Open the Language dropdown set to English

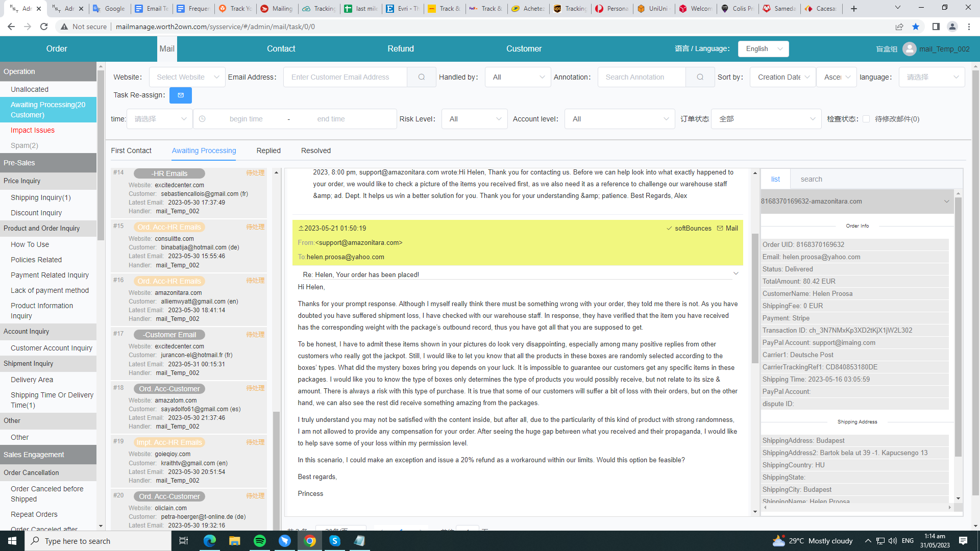(x=763, y=49)
